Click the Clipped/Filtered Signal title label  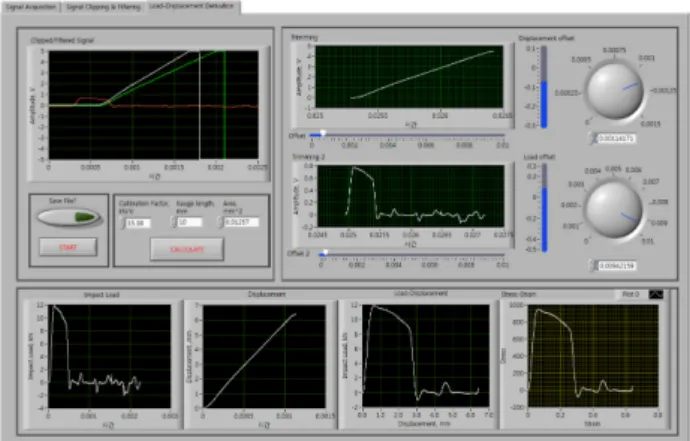coord(62,40)
